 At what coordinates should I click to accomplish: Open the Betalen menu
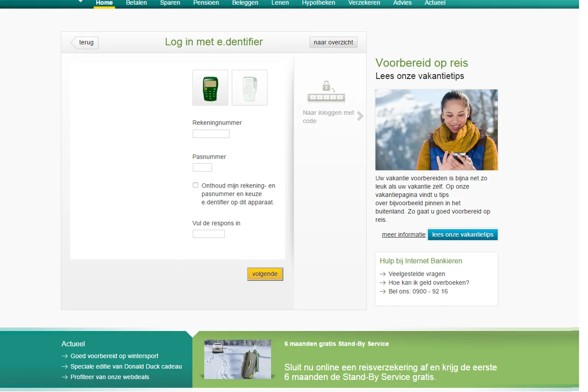pos(136,3)
